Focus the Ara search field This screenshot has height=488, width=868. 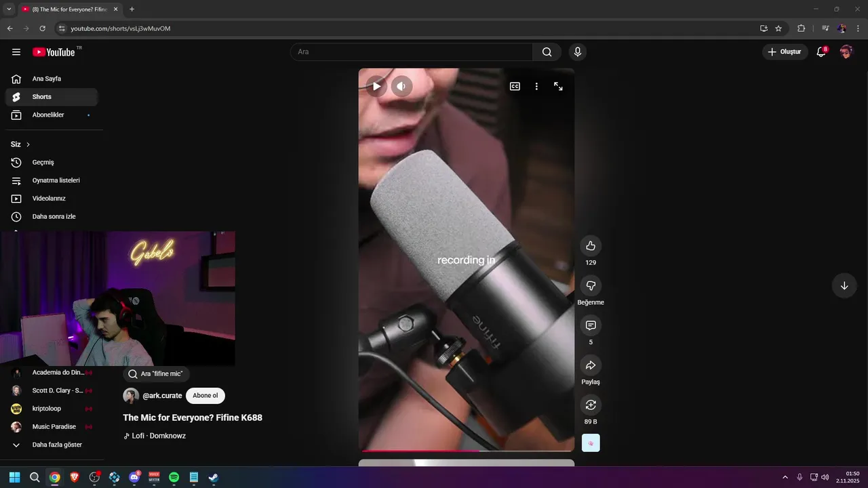coord(412,52)
